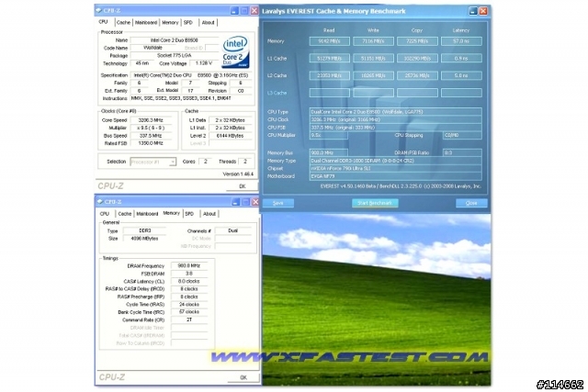588x392 pixels.
Task: Minimize the CPU-Z window showing processor info
Action: pyautogui.click(x=234, y=11)
